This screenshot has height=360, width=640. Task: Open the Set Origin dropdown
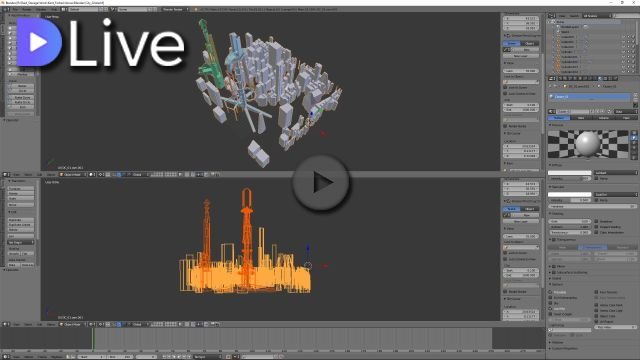pyautogui.click(x=21, y=242)
